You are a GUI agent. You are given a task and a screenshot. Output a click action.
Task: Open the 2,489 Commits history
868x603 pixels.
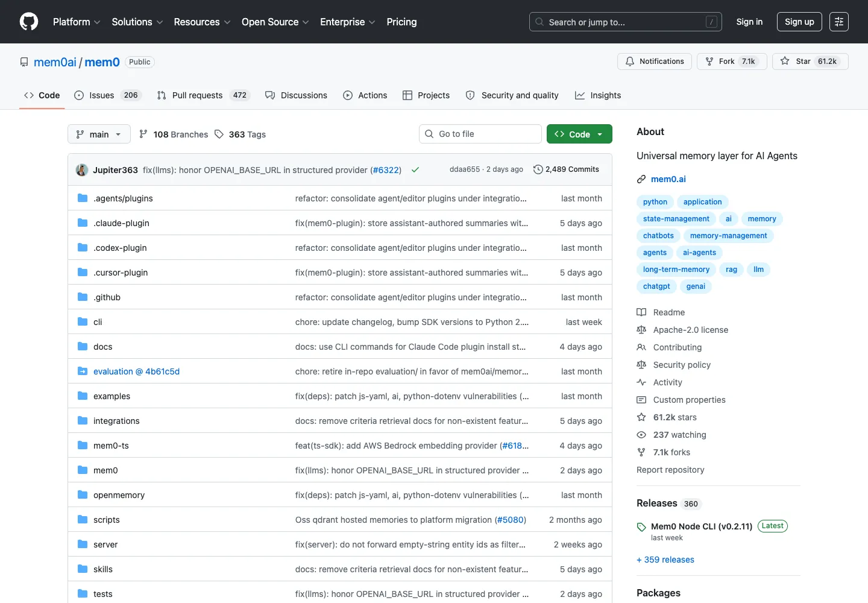click(x=567, y=169)
